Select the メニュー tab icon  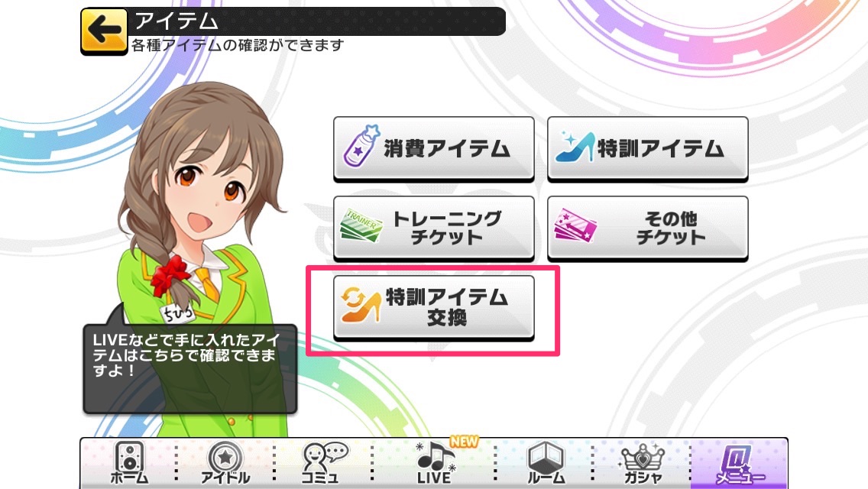point(740,463)
